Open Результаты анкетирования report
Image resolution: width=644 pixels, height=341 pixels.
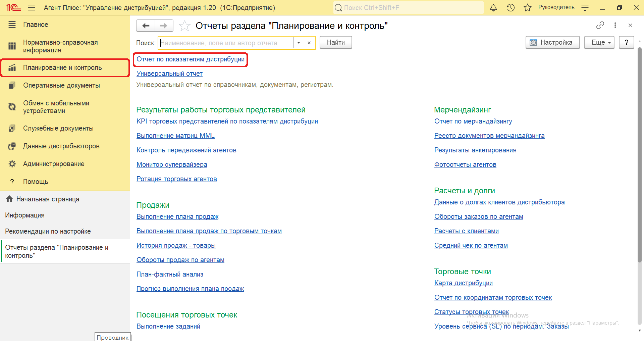(475, 150)
